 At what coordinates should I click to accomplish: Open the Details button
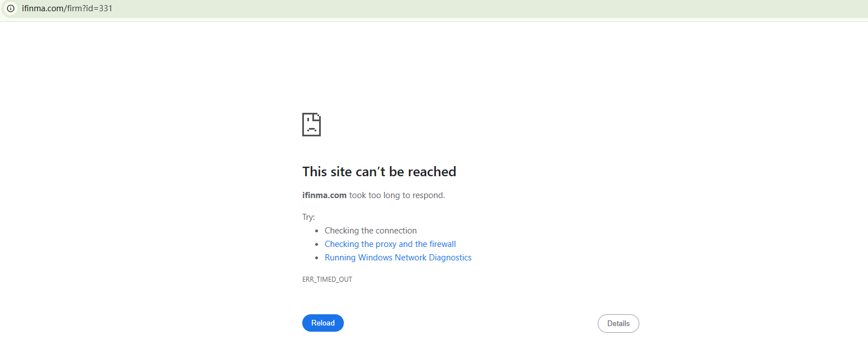pyautogui.click(x=619, y=324)
